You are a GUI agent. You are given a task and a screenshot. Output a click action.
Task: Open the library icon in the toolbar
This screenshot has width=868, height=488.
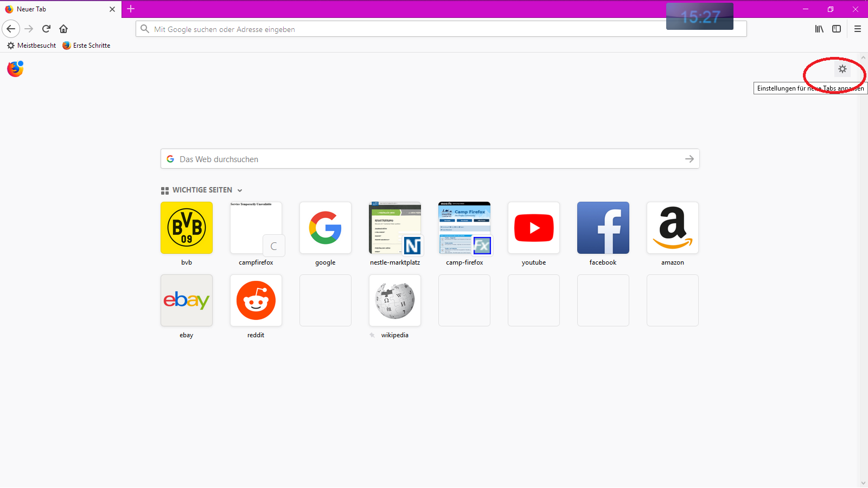819,29
